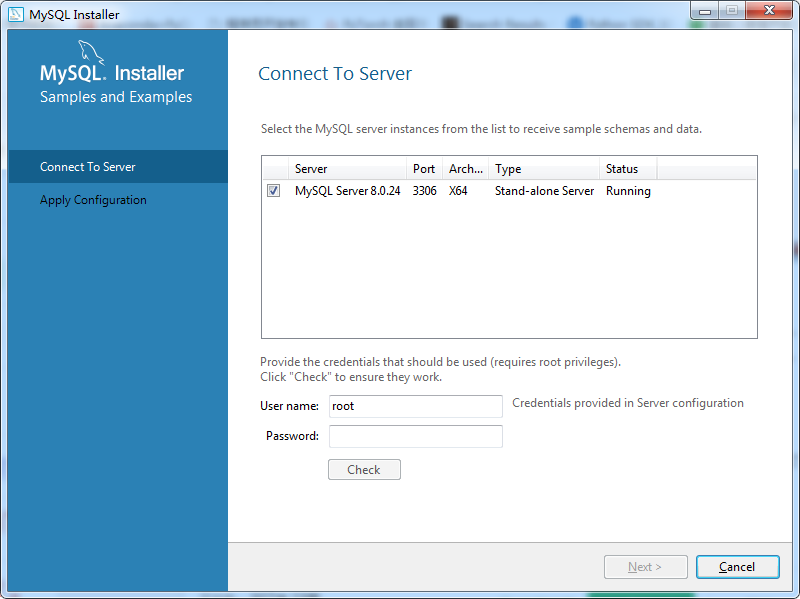The height and width of the screenshot is (599, 800).
Task: Sort by the Port column header
Action: (x=424, y=169)
